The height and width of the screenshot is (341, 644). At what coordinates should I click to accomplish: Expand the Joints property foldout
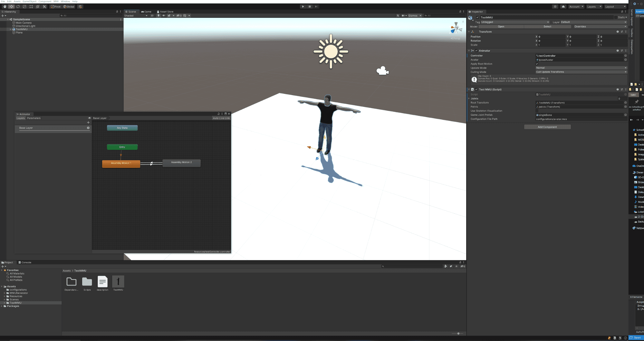tap(469, 99)
